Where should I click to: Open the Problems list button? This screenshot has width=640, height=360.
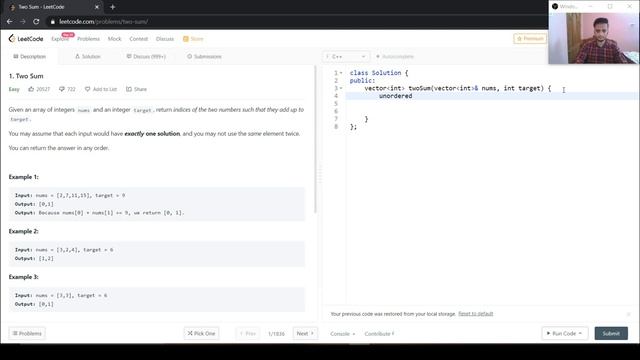[27, 333]
